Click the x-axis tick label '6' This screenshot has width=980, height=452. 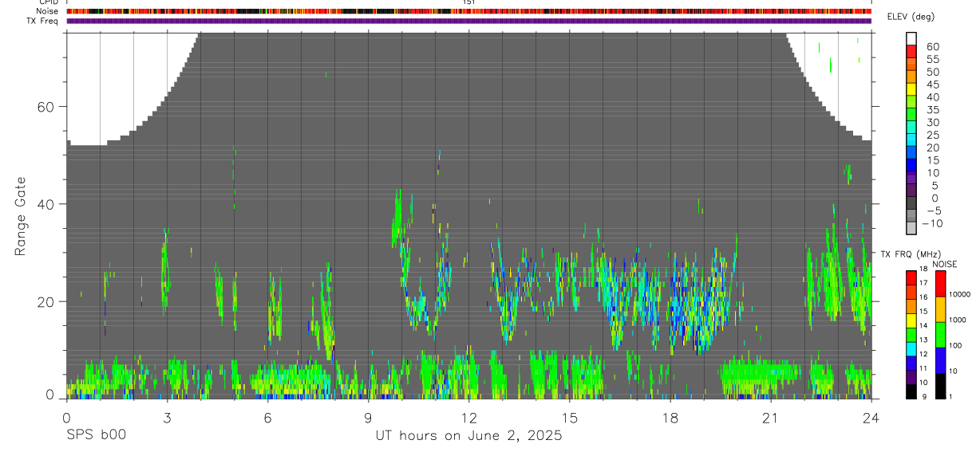point(267,418)
